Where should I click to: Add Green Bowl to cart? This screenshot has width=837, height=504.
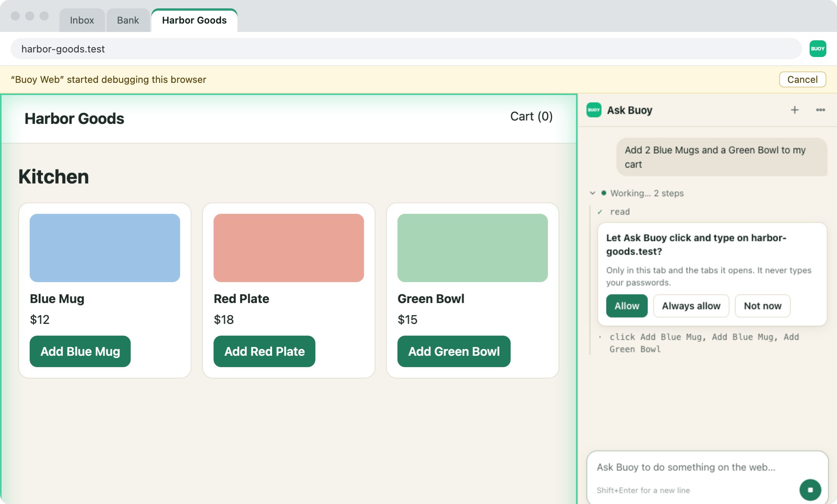454,351
